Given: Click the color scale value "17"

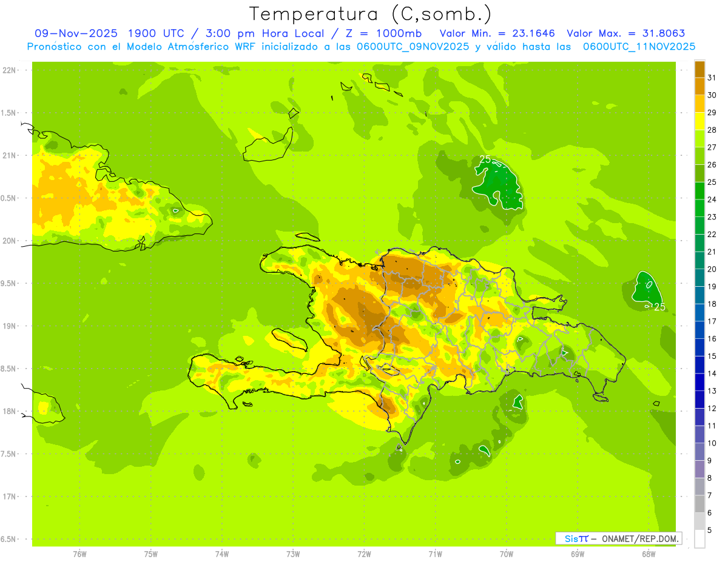Looking at the screenshot, I should (x=712, y=321).
